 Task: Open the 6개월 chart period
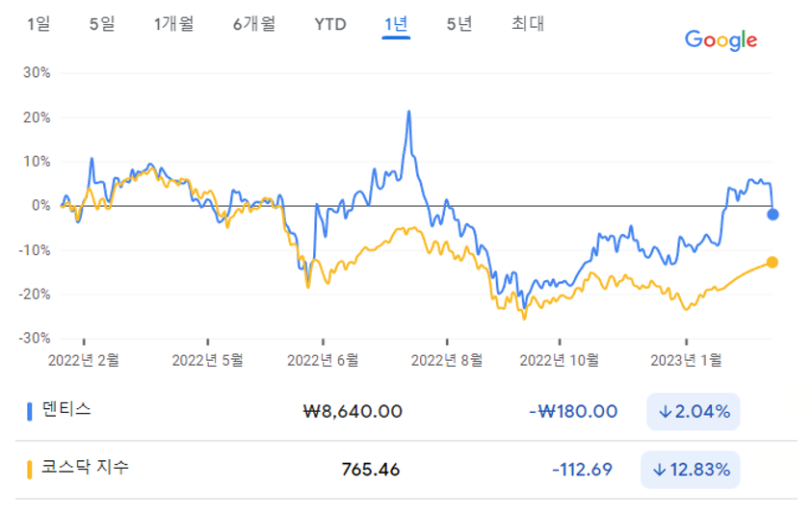click(x=253, y=24)
